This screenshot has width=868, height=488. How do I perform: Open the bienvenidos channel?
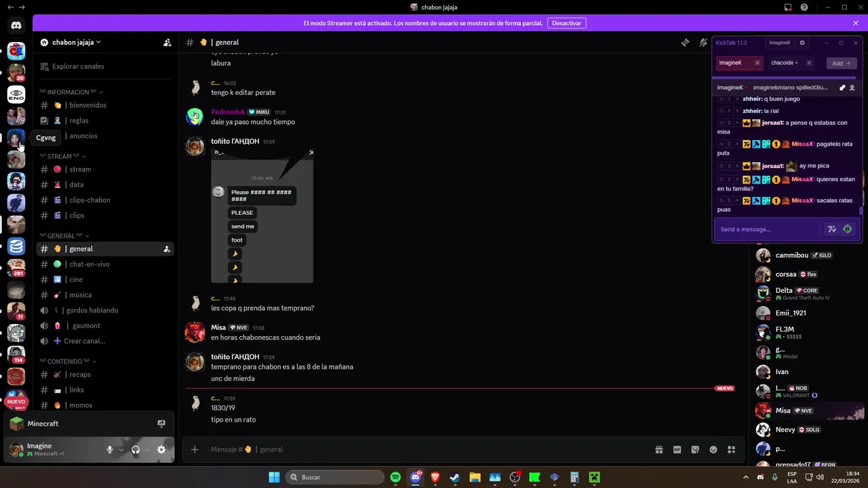pyautogui.click(x=105, y=105)
